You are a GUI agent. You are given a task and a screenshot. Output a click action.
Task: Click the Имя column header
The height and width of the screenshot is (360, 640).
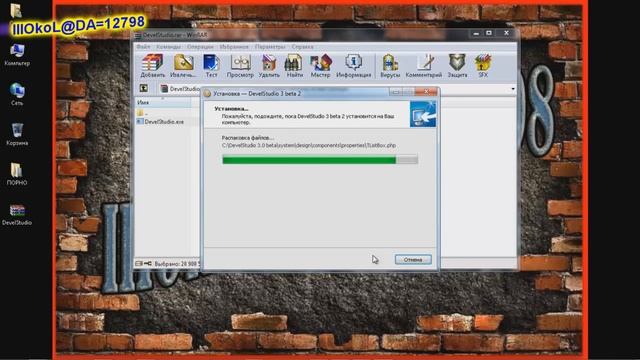pyautogui.click(x=162, y=102)
